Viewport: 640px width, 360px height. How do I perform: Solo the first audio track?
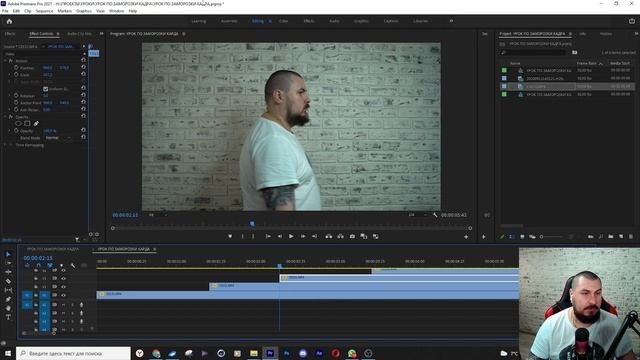click(72, 305)
